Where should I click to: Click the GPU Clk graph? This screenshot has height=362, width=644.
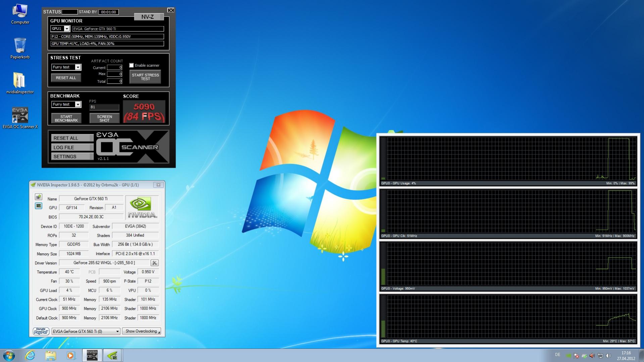(x=508, y=214)
